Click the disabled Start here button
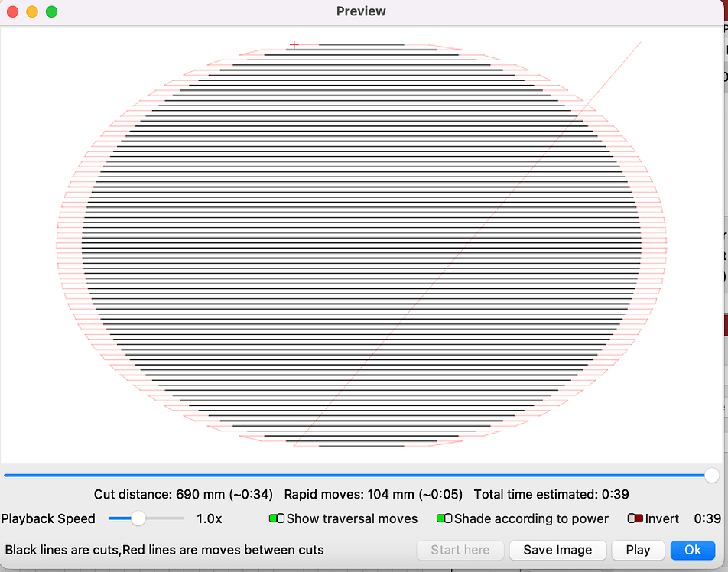The image size is (728, 572). pyautogui.click(x=460, y=550)
